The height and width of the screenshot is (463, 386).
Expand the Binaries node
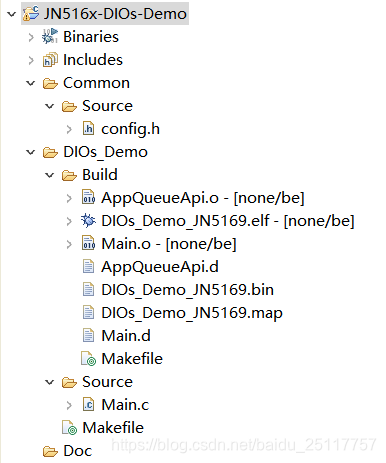click(x=31, y=37)
